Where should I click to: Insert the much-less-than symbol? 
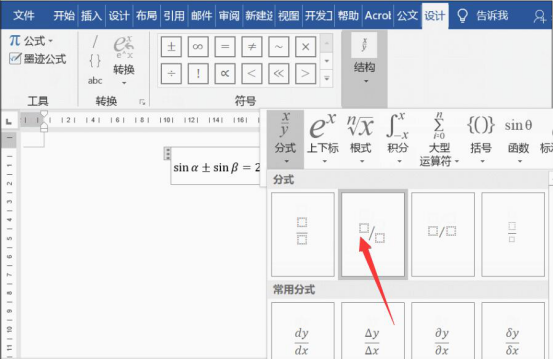coord(279,73)
